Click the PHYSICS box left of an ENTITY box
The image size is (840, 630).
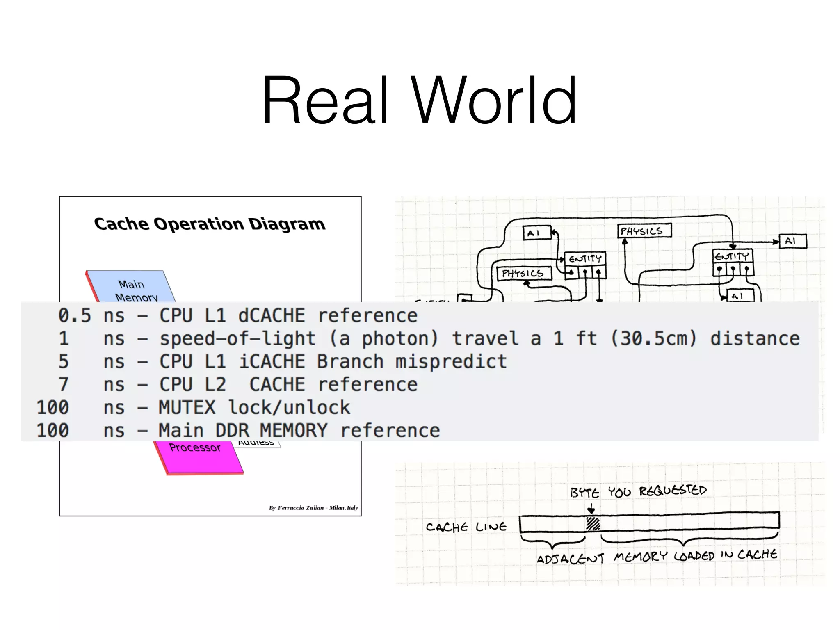524,273
